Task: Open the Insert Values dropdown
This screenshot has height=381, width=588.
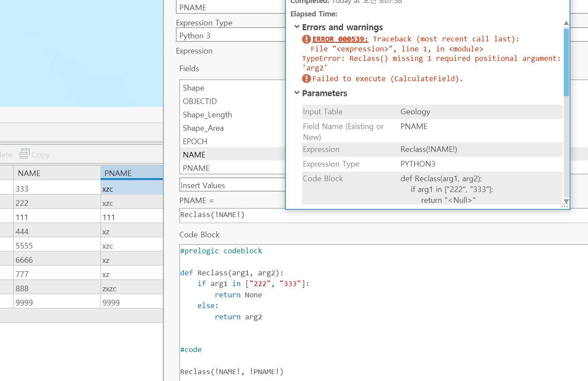Action: [232, 186]
